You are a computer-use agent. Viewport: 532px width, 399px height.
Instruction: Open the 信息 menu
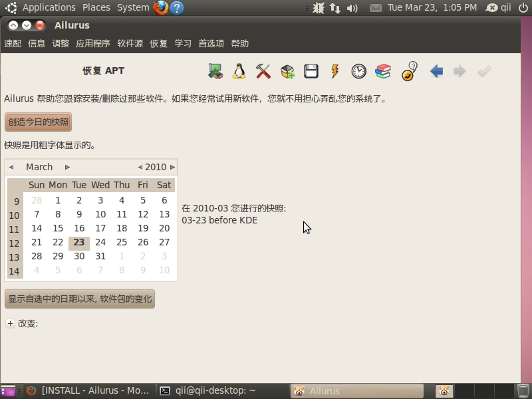click(37, 43)
